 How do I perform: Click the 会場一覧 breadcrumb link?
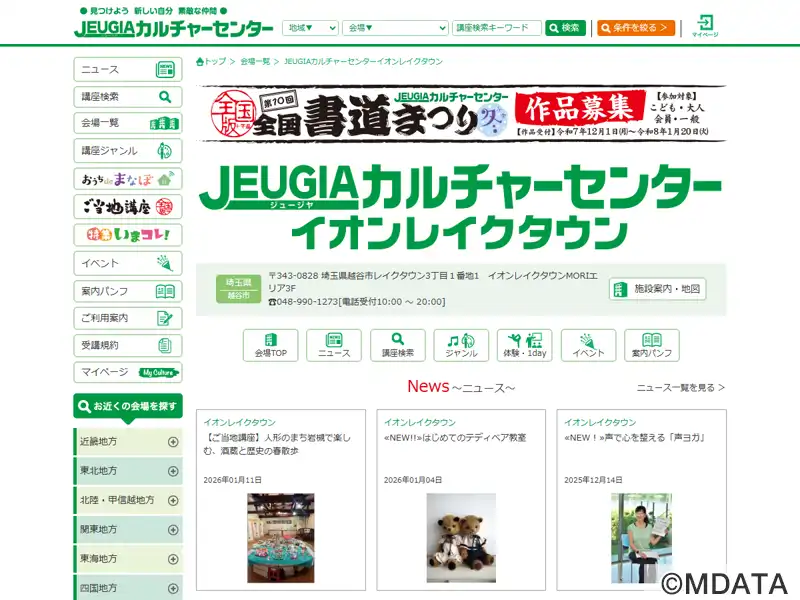click(255, 62)
